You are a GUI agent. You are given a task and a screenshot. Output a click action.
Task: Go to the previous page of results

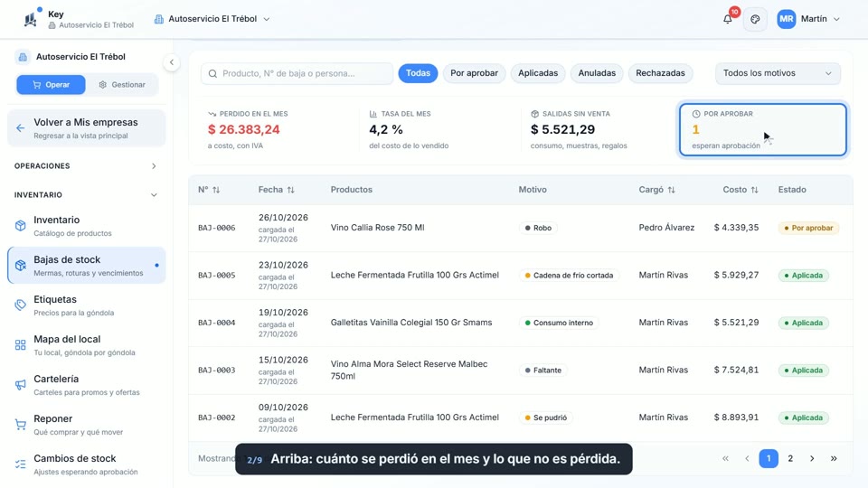(x=747, y=458)
